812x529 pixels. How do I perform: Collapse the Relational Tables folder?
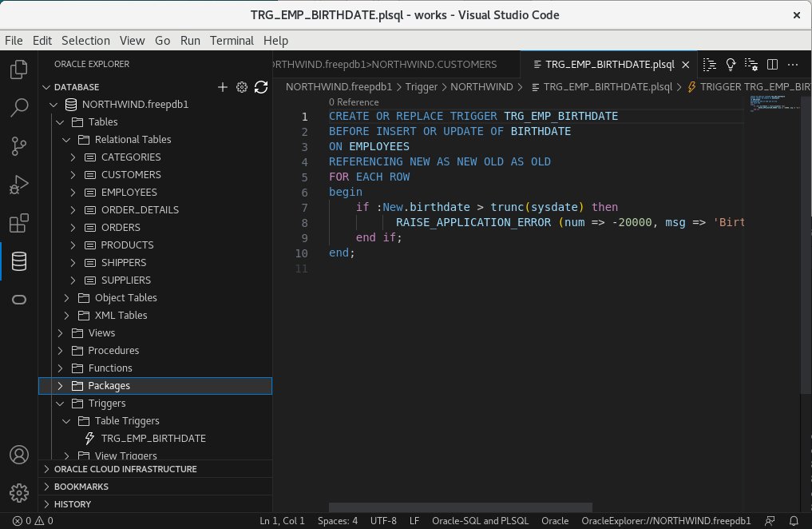66,140
